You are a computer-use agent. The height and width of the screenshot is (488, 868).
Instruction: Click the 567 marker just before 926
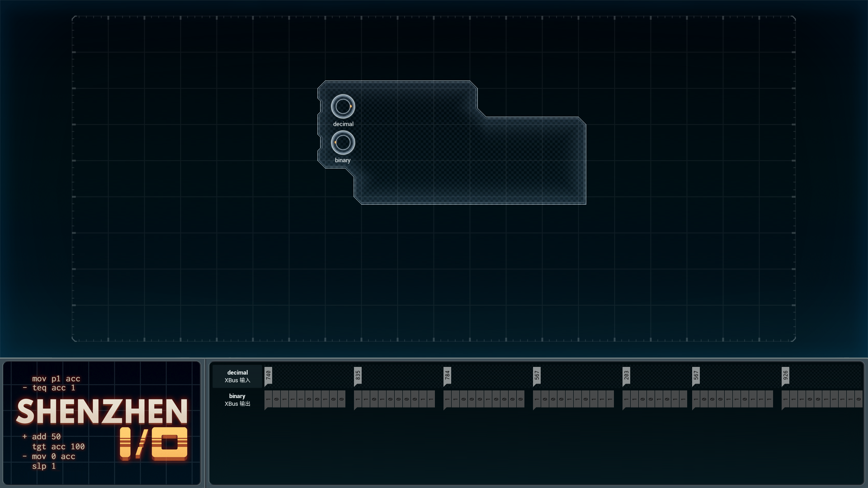point(696,376)
